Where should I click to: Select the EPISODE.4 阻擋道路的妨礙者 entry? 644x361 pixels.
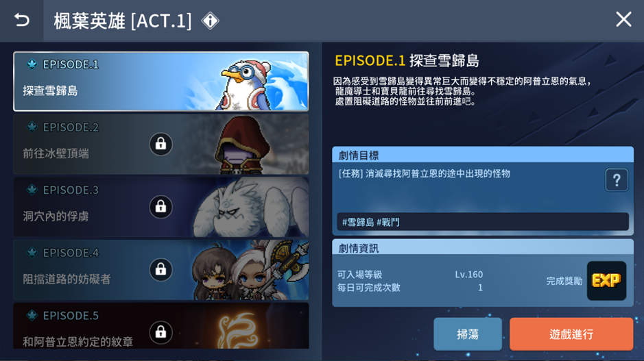(x=161, y=269)
